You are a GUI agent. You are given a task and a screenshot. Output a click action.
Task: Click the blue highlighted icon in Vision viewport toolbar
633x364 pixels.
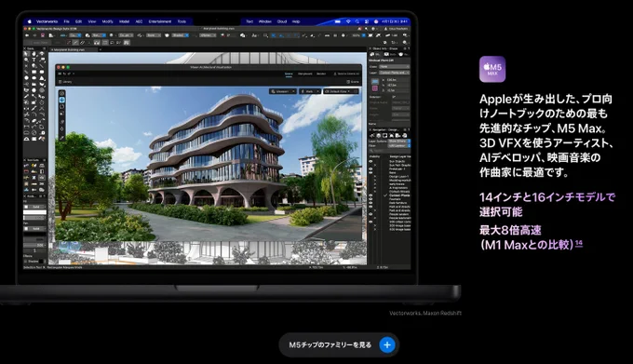point(61,101)
